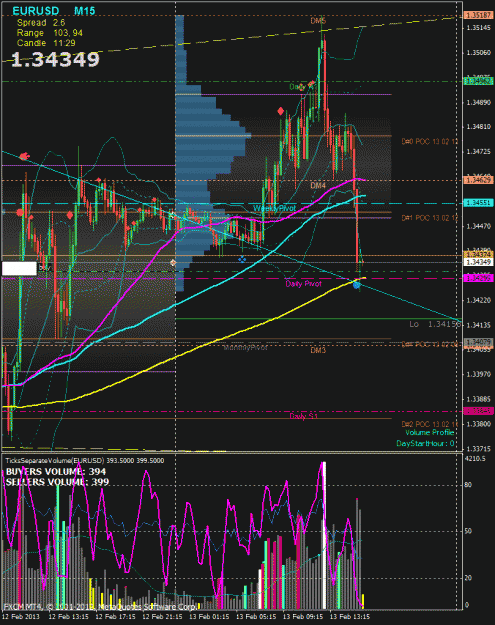Click the Daily S1 label

[x=303, y=417]
